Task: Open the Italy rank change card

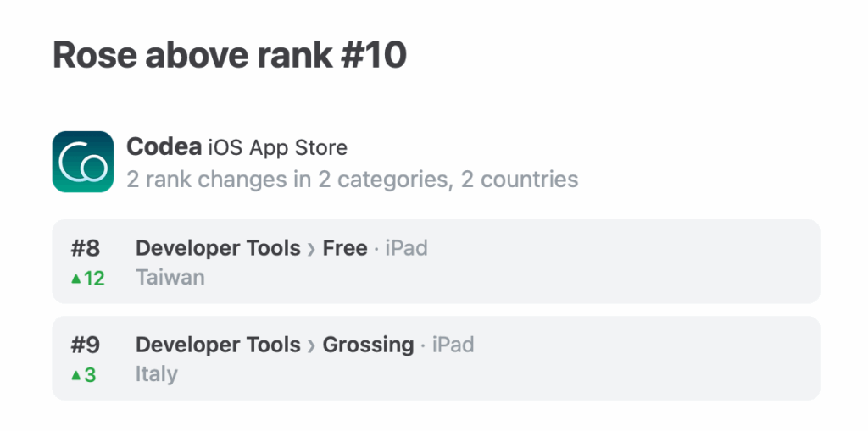Action: point(437,358)
